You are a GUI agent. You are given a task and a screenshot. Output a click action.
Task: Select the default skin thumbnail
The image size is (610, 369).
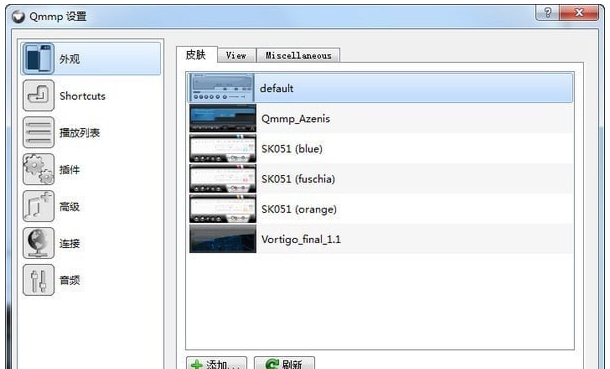coord(222,88)
